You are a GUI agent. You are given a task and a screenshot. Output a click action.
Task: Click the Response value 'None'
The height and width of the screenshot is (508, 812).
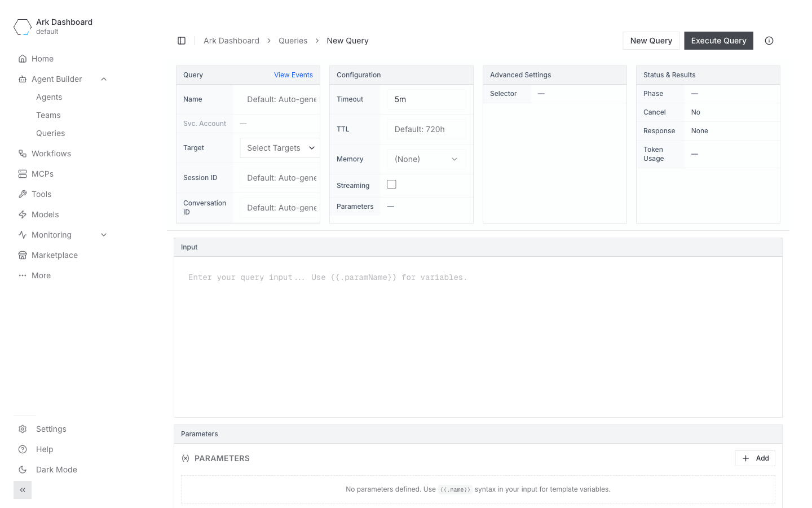point(700,131)
